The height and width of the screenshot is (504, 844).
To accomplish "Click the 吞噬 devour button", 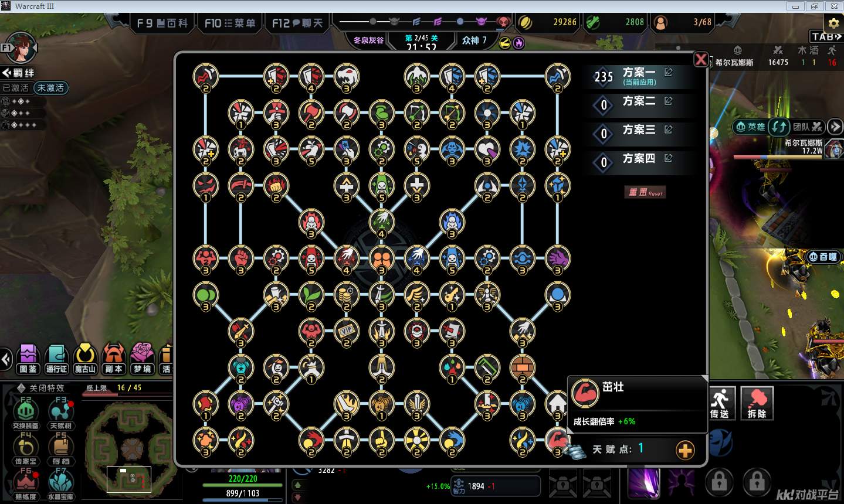I will 823,257.
